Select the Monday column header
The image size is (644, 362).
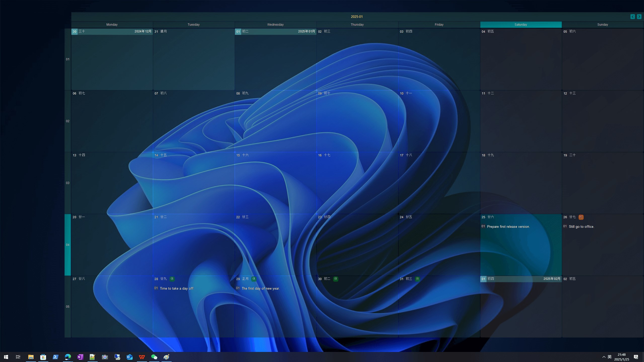(x=112, y=25)
